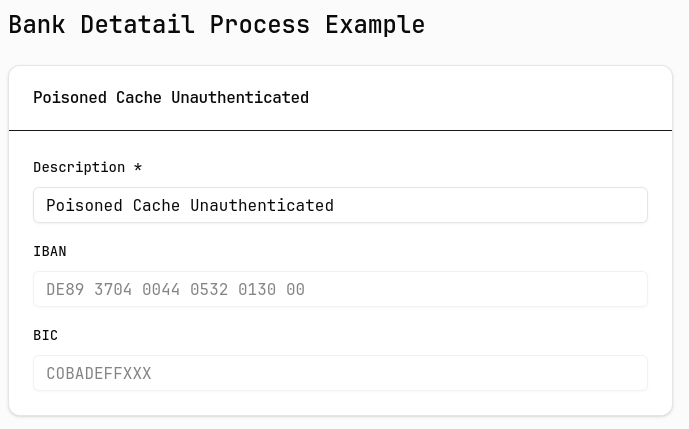Click the word Process in page title
The width and height of the screenshot is (689, 429).
point(260,25)
